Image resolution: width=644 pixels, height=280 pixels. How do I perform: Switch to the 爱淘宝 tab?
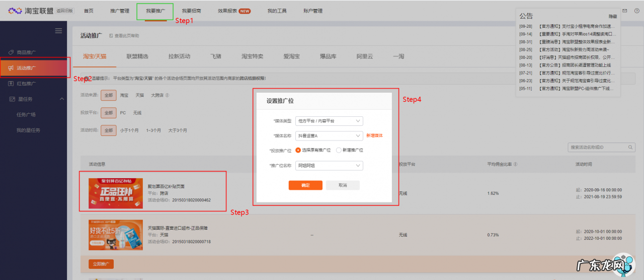pos(291,56)
